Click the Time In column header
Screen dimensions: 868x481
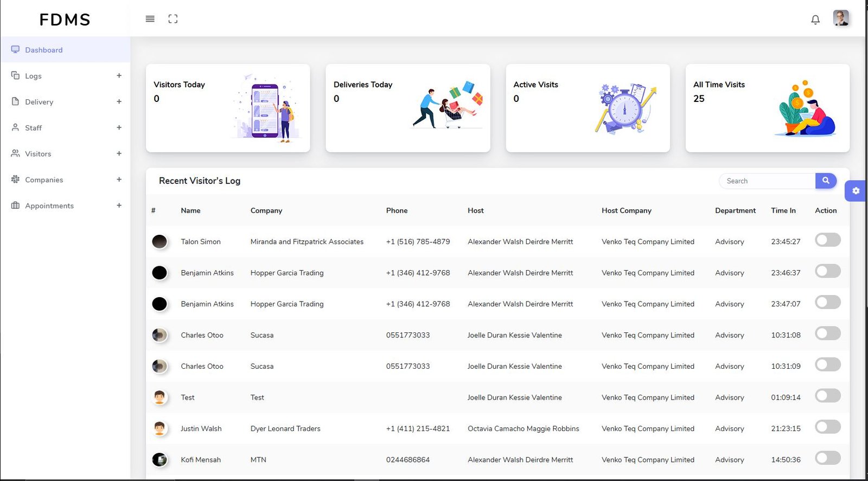coord(783,210)
